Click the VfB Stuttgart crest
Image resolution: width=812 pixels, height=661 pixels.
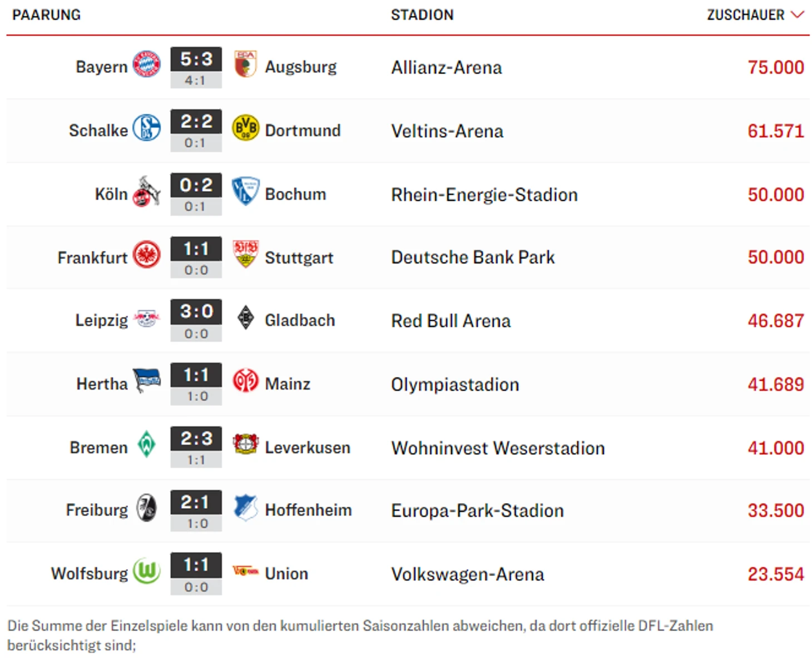(x=245, y=255)
